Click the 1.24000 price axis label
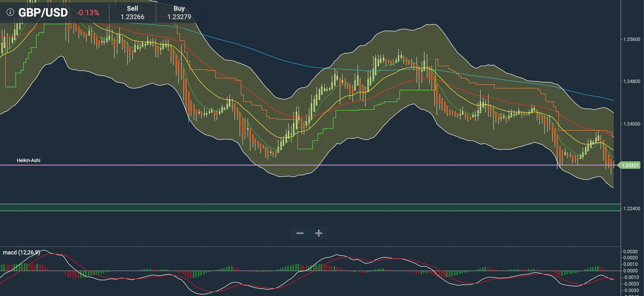Image resolution: width=644 pixels, height=296 pixels. (x=632, y=124)
